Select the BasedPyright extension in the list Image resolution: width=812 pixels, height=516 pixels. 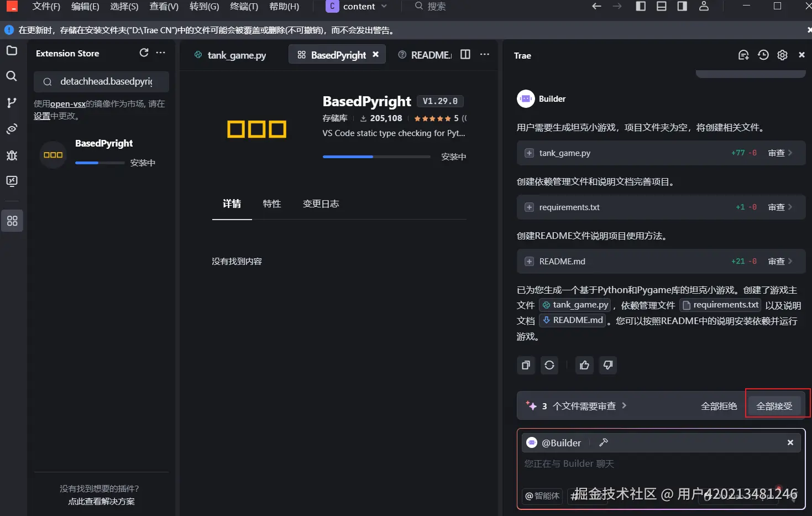click(101, 153)
